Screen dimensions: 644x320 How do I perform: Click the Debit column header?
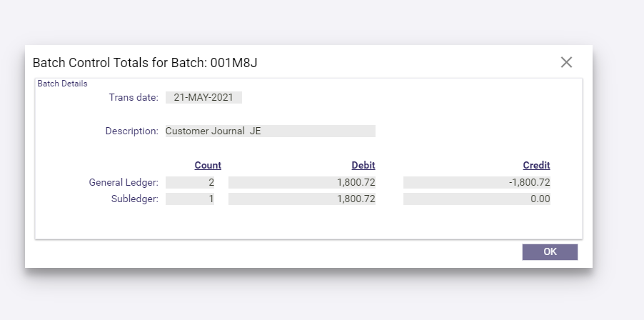363,165
